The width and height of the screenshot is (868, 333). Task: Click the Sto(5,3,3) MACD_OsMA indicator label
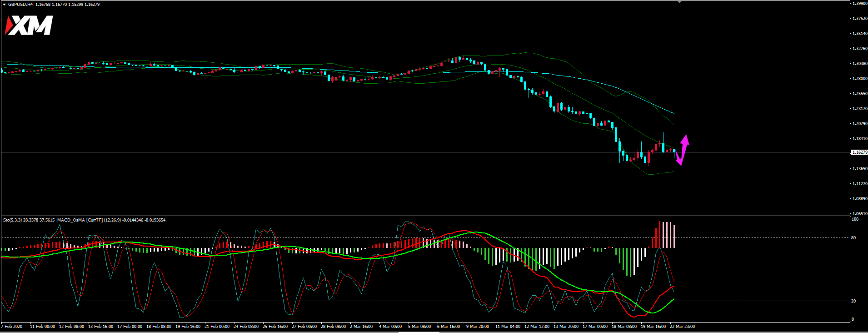pyautogui.click(x=84, y=220)
